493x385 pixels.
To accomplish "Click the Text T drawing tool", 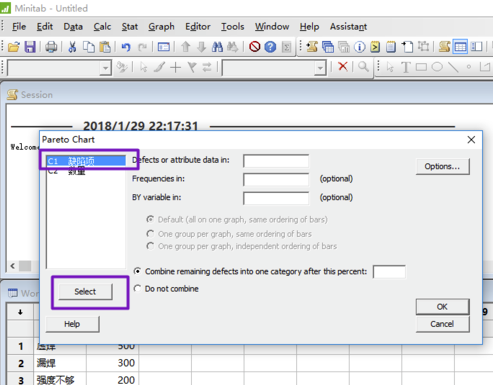I will pyautogui.click(x=405, y=67).
